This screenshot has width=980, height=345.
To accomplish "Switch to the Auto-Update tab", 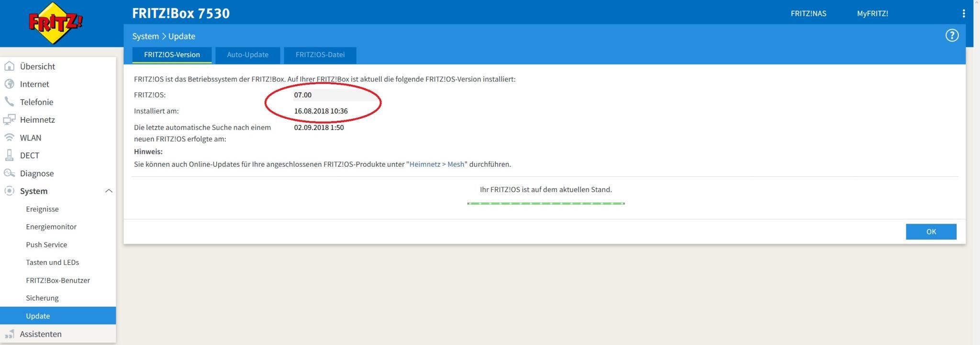I will [247, 55].
